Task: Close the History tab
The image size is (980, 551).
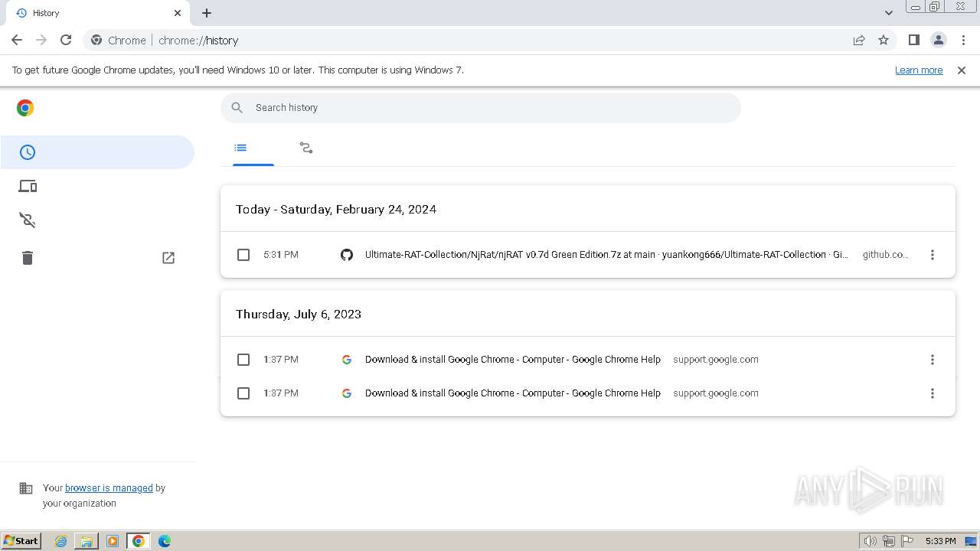Action: point(178,13)
